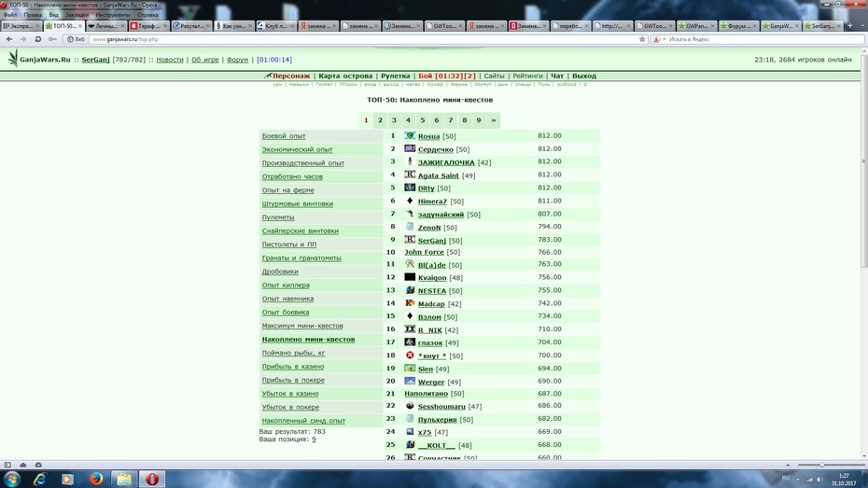Click Выход to log out

584,76
